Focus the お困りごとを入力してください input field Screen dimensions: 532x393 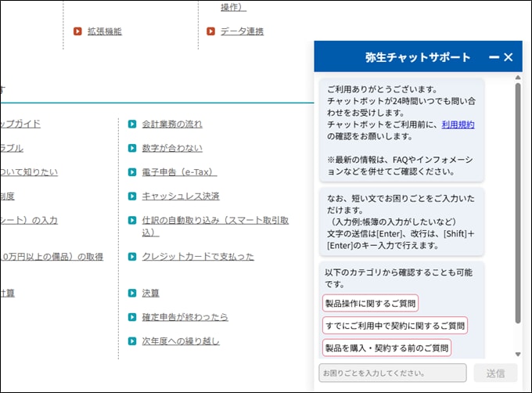[392, 373]
